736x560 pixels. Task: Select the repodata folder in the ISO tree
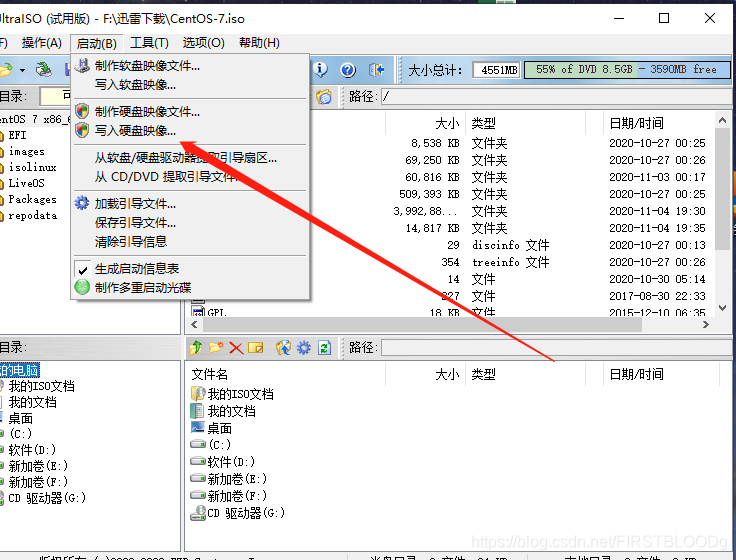(x=32, y=215)
